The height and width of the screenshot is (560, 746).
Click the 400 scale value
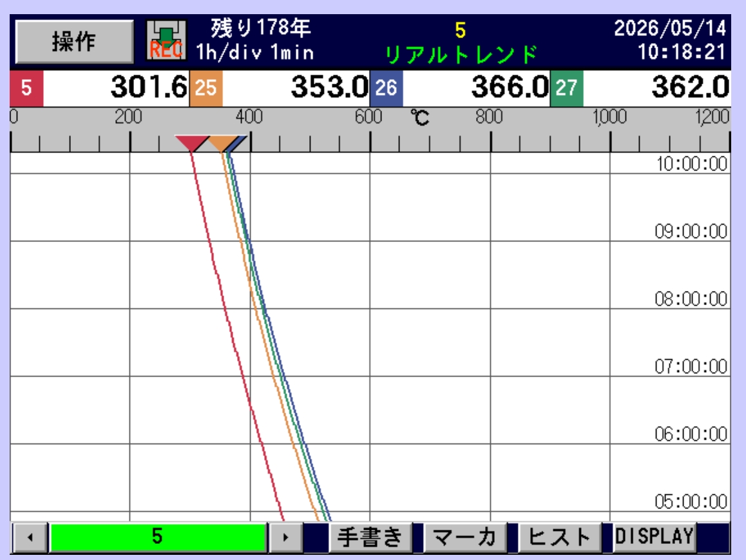click(249, 117)
